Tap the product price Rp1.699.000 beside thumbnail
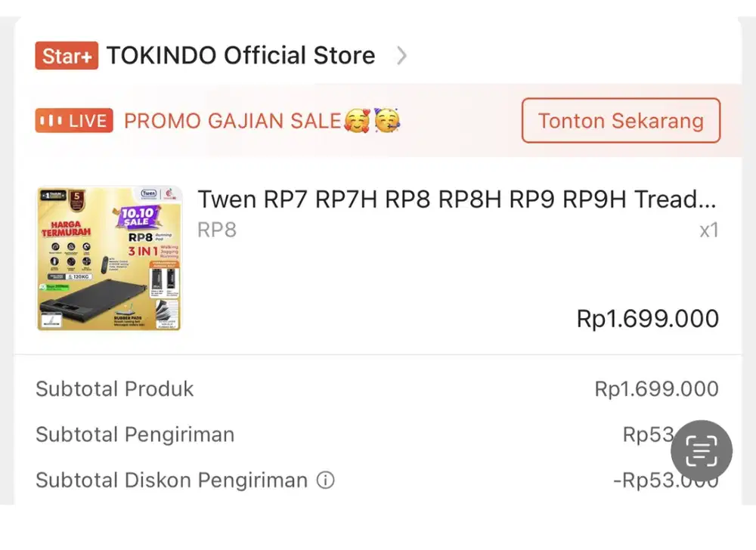756x550 pixels. point(647,318)
